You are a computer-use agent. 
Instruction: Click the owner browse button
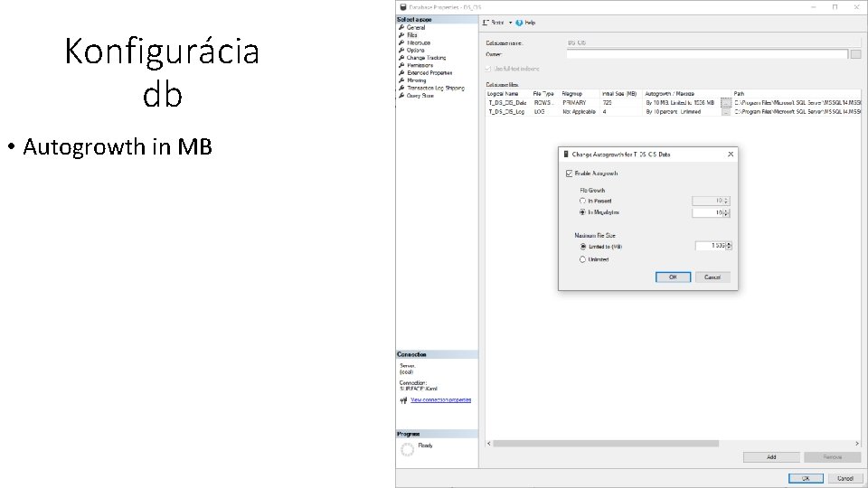tap(855, 53)
